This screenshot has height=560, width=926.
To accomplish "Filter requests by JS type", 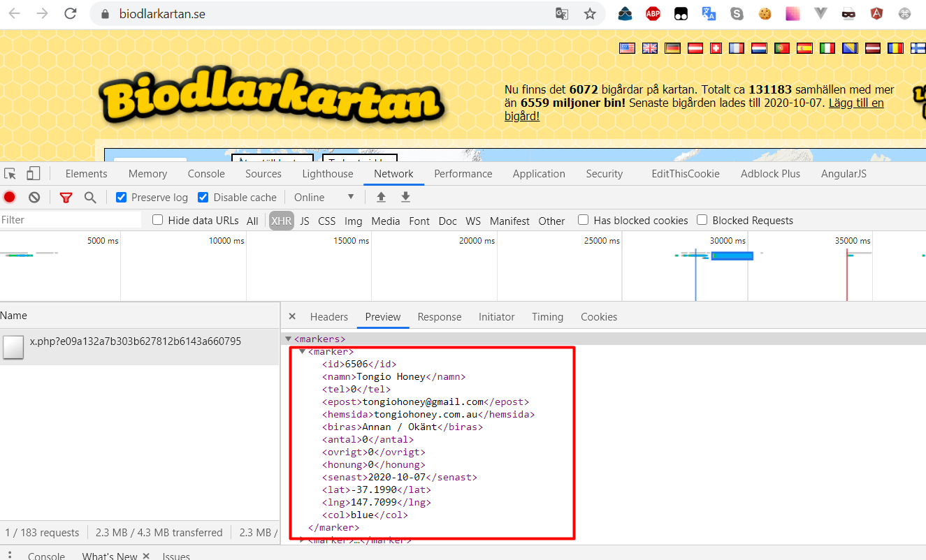I will click(305, 221).
